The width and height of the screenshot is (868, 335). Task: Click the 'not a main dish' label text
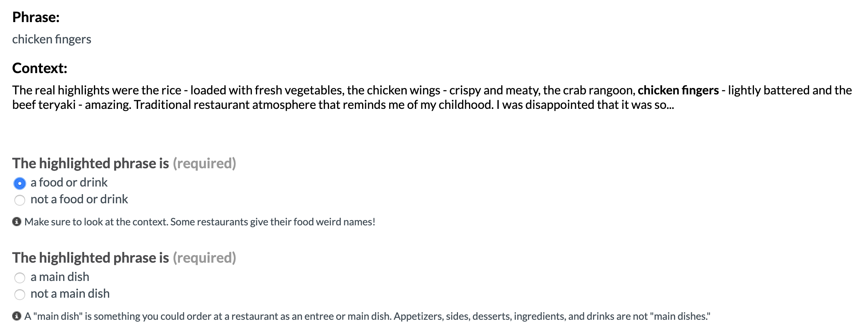point(70,294)
